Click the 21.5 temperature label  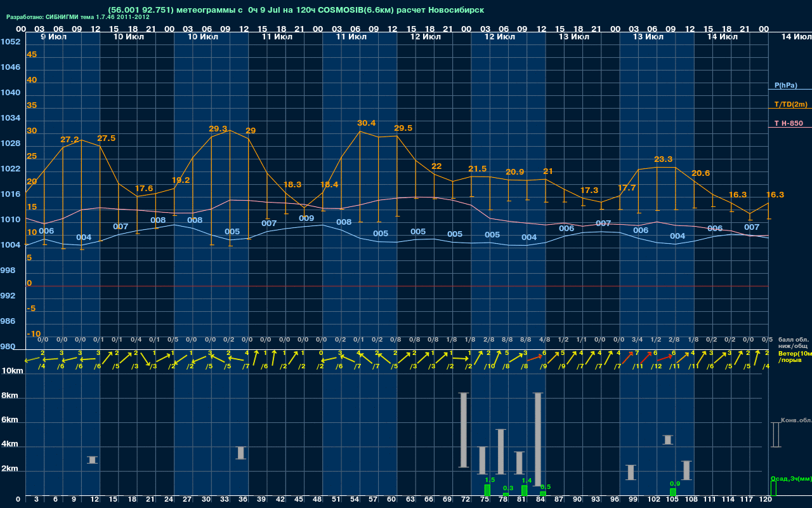click(x=477, y=169)
